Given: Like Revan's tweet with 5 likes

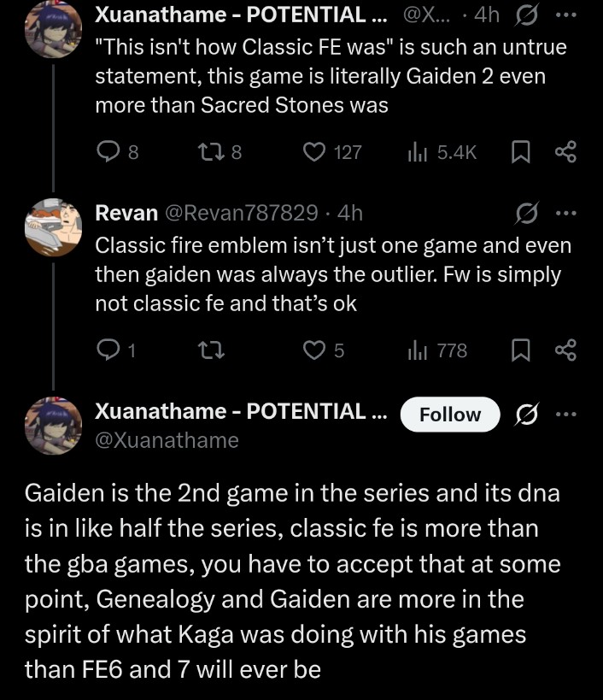Looking at the screenshot, I should pos(324,350).
